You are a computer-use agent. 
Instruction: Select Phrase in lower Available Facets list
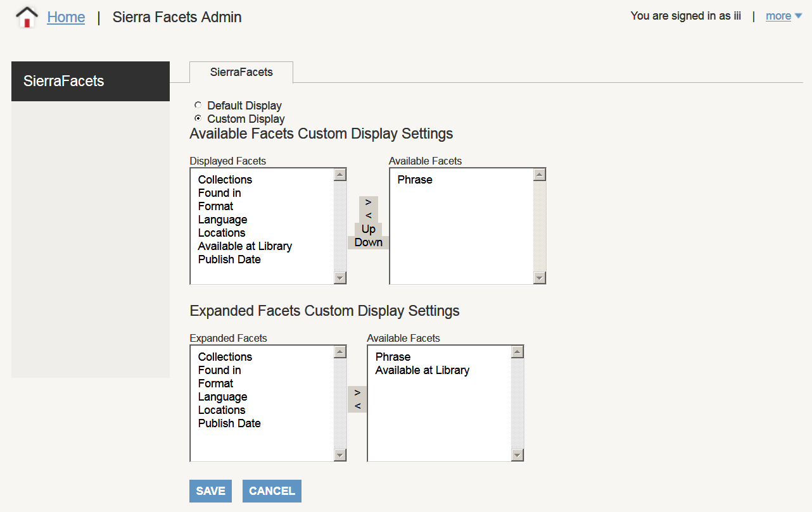tap(393, 357)
